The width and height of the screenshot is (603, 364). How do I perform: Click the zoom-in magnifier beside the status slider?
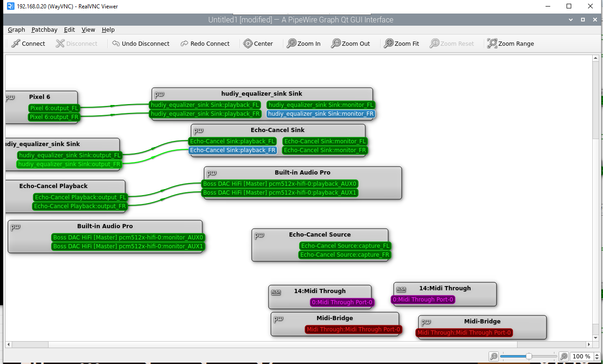(x=564, y=356)
